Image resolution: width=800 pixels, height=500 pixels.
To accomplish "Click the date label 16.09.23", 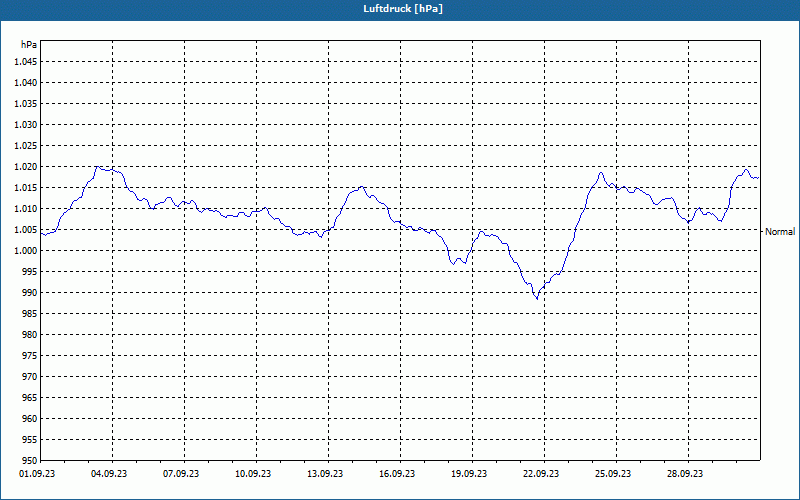I will (x=397, y=474).
